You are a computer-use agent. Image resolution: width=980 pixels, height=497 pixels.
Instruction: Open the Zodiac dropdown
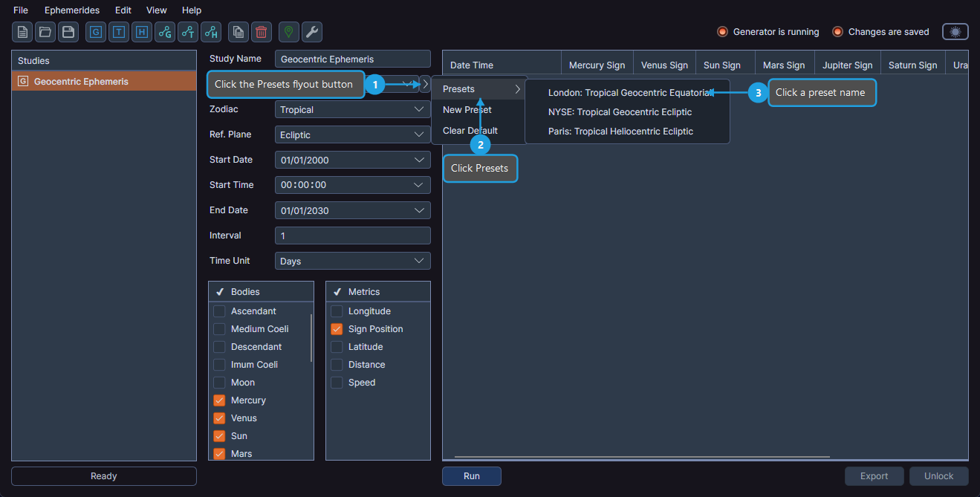pyautogui.click(x=352, y=108)
